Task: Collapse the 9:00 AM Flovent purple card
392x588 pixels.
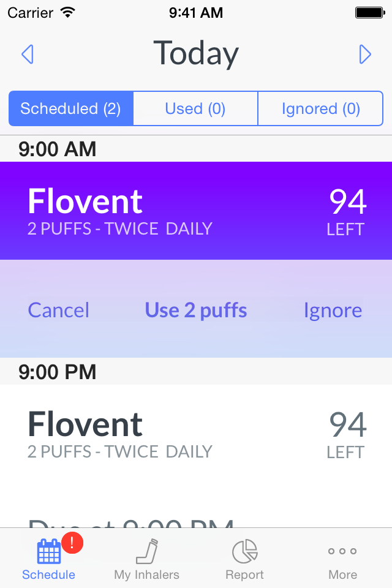Action: [x=196, y=210]
